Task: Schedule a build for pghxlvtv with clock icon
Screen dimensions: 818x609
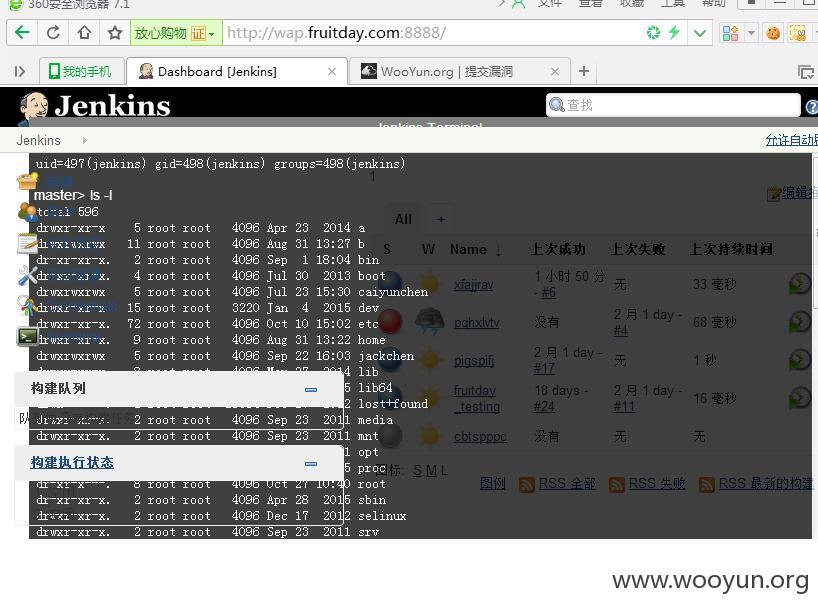Action: [799, 323]
